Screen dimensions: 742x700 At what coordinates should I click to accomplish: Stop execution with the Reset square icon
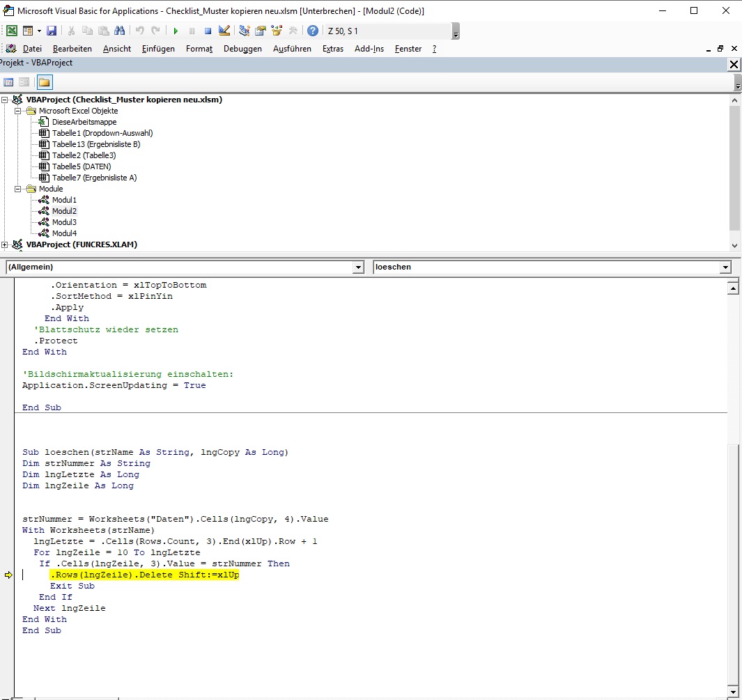click(208, 31)
